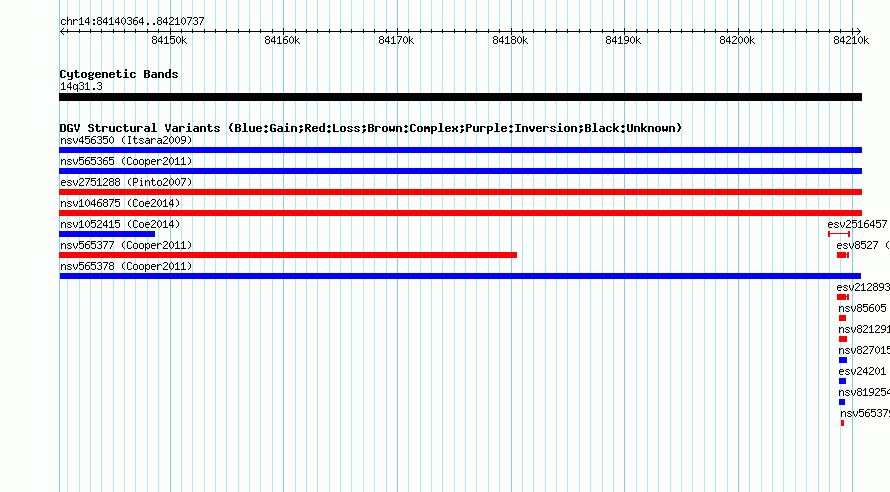Select the short blue bar under nsv1052415

coord(107,234)
